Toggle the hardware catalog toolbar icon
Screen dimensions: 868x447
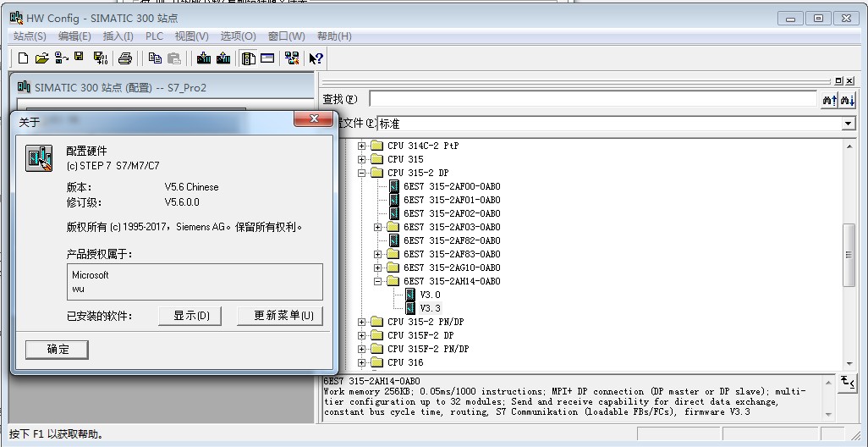coord(248,58)
